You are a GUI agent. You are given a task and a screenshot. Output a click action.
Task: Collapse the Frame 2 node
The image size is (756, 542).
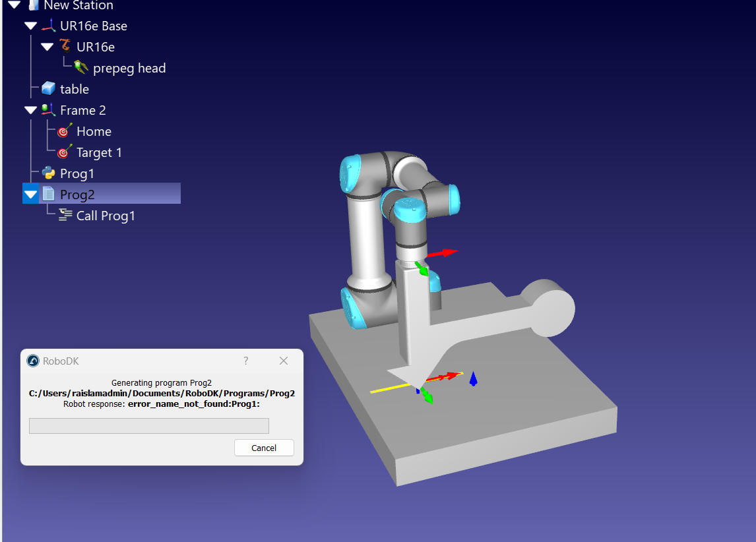(x=31, y=110)
